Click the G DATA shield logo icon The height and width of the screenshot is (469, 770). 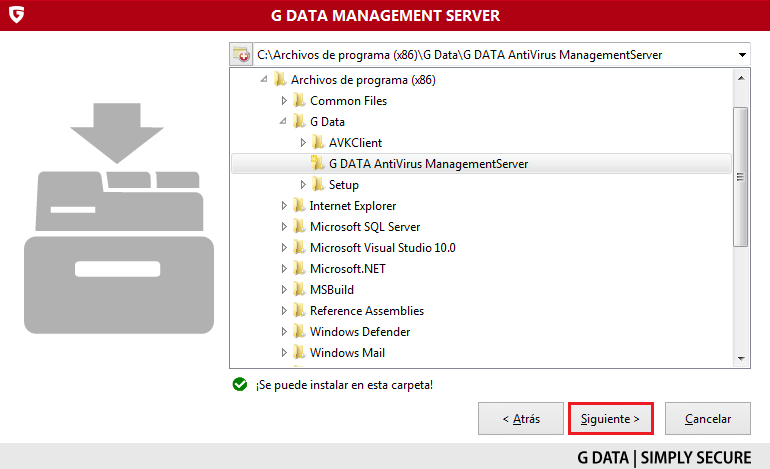point(15,15)
